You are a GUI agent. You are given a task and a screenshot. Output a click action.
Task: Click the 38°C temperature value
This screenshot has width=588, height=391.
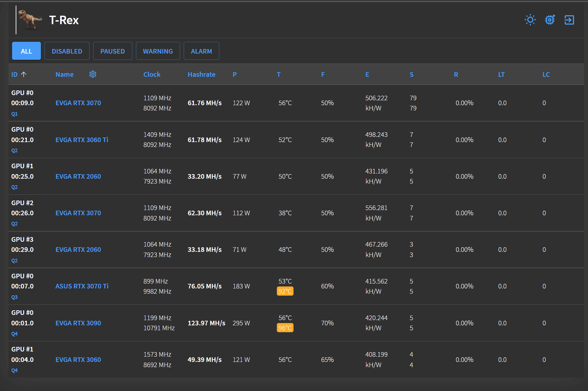[x=285, y=213]
